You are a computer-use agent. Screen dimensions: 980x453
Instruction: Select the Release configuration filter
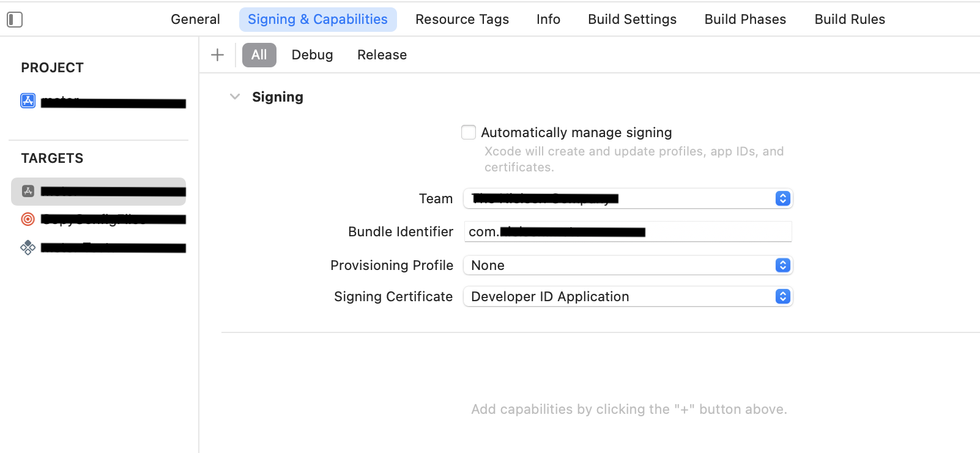[x=382, y=55]
